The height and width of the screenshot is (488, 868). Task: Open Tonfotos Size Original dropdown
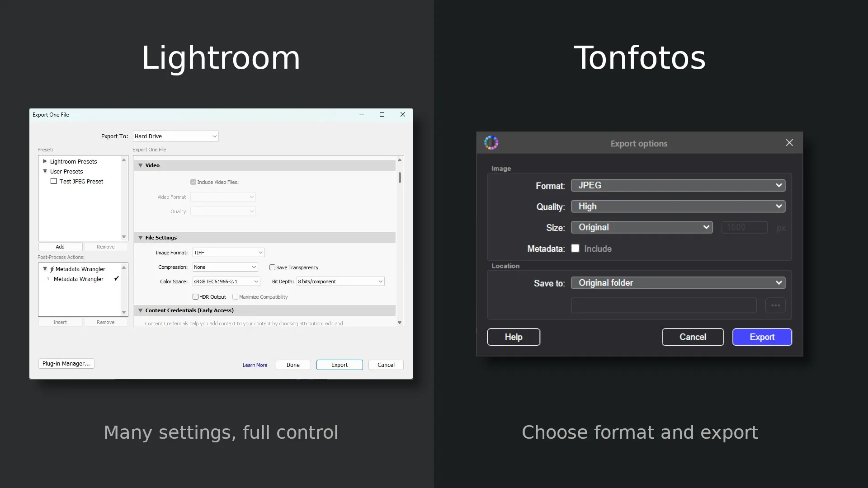[x=642, y=227]
